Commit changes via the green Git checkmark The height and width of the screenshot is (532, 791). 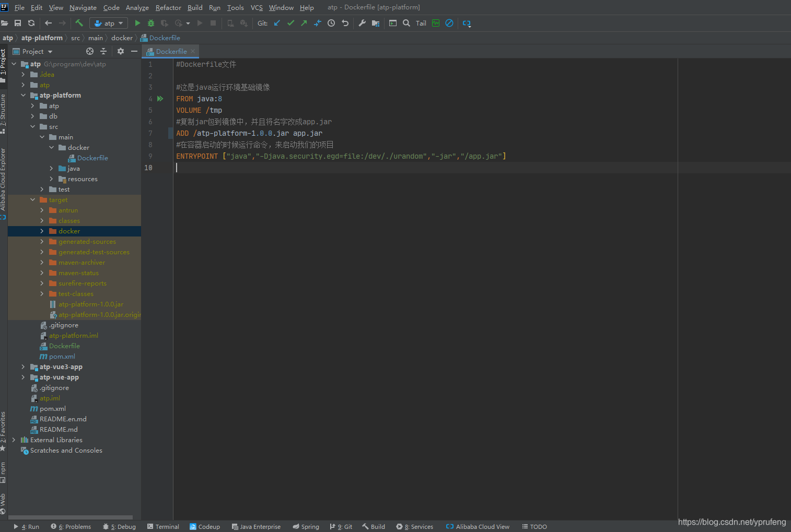point(291,23)
